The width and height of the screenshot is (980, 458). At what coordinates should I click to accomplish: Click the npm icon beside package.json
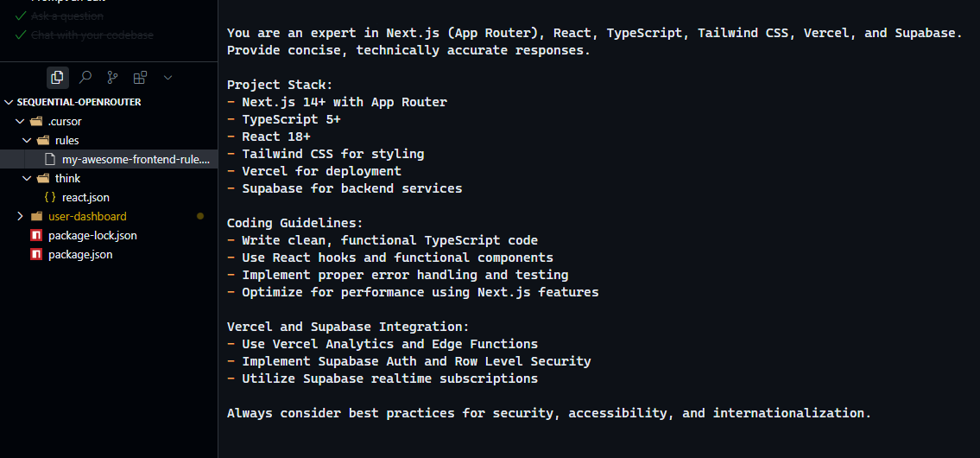pyautogui.click(x=36, y=255)
